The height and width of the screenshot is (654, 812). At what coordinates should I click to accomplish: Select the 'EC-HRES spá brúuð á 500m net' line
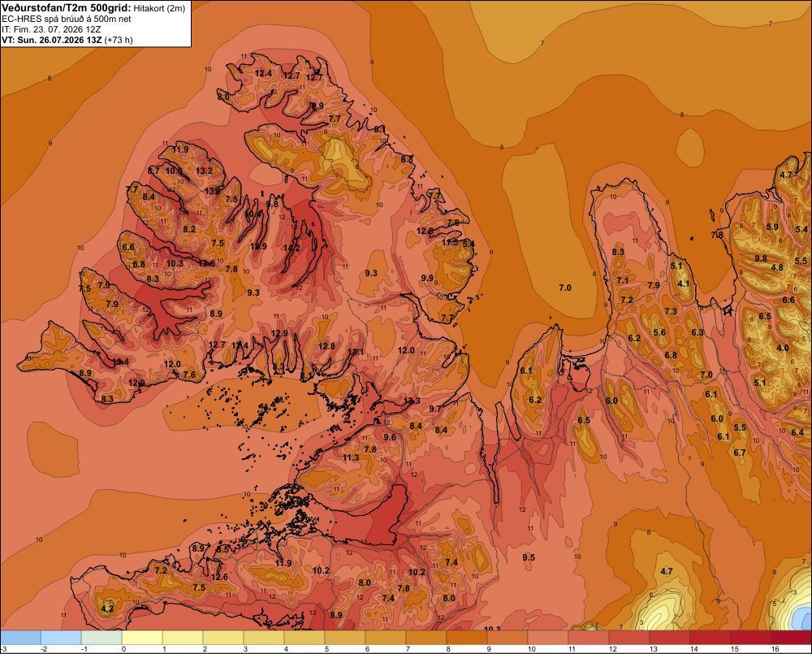[67, 19]
